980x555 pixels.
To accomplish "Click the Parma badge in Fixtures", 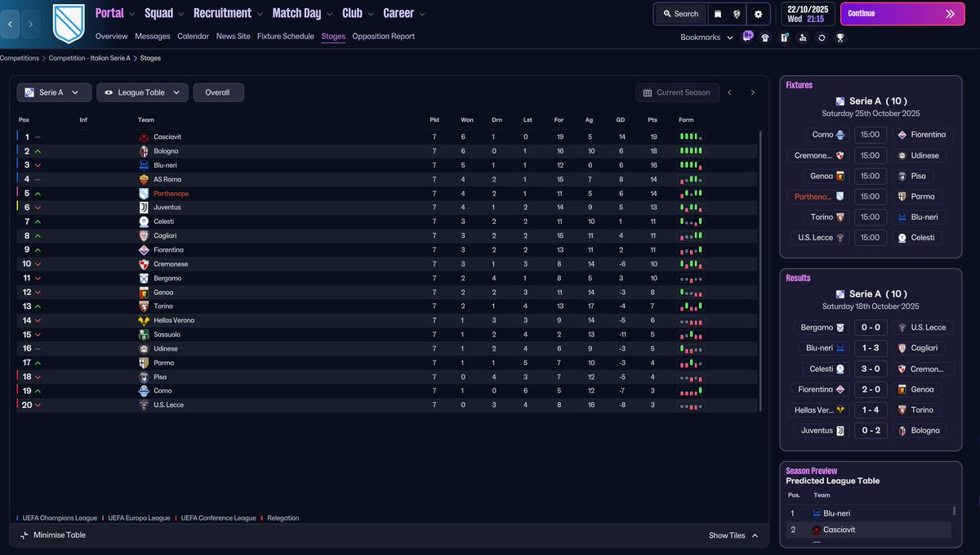I will click(902, 196).
